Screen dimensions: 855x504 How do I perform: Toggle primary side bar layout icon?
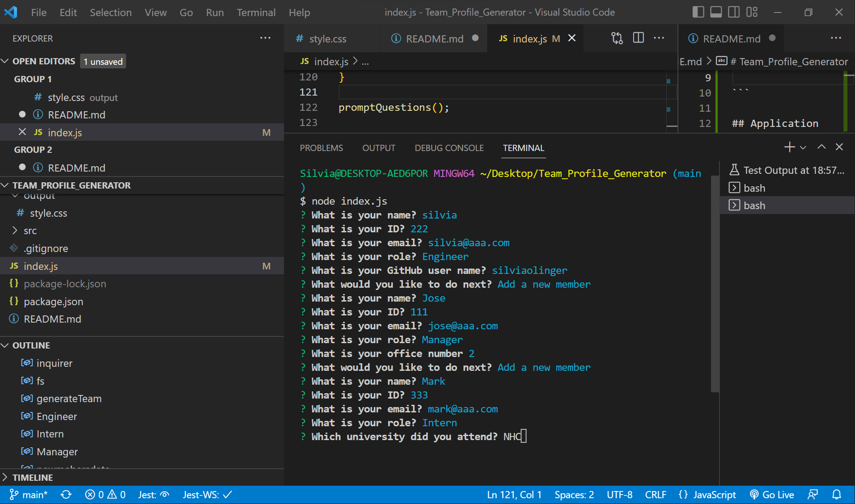698,12
